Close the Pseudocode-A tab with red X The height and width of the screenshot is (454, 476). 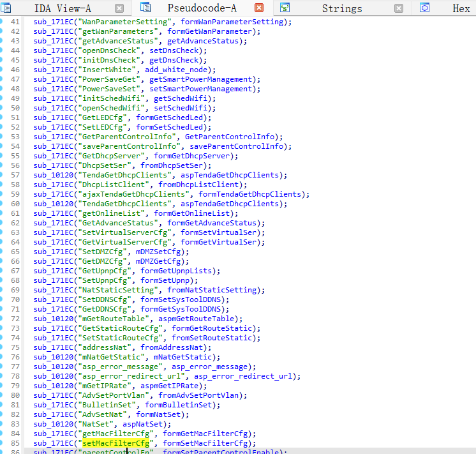(259, 8)
